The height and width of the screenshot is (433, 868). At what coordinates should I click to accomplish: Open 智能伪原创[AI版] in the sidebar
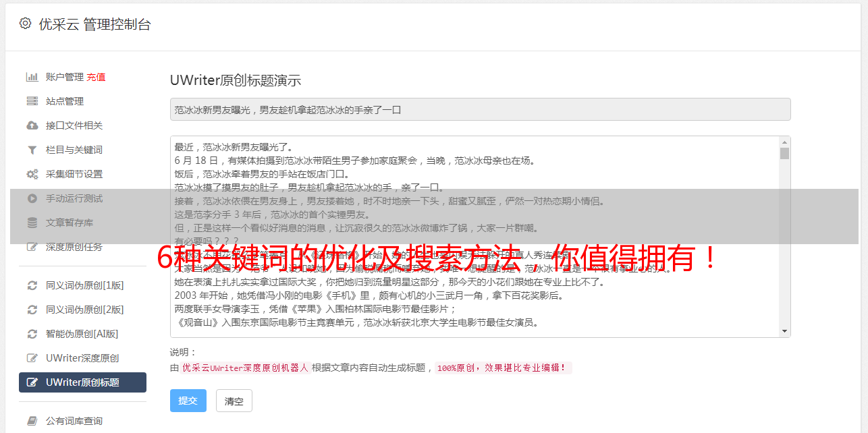tap(82, 334)
